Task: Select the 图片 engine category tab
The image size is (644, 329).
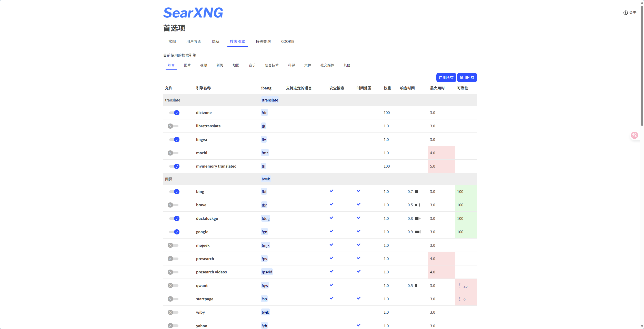Action: click(187, 65)
